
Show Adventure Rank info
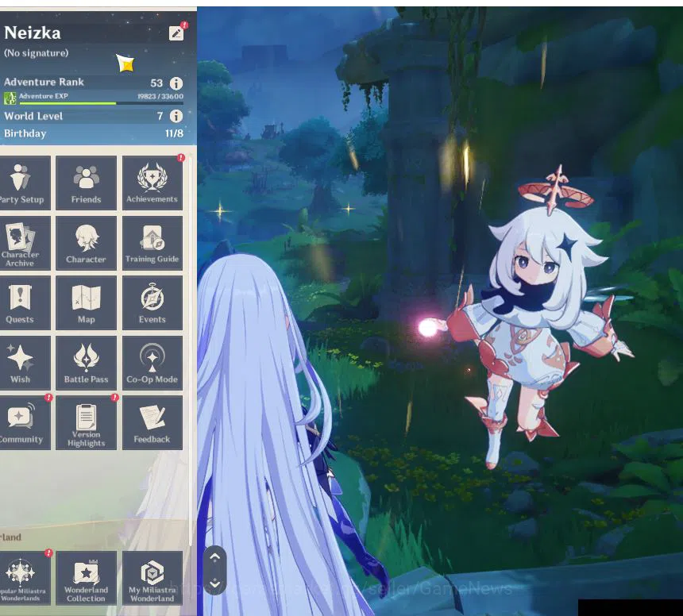click(176, 83)
